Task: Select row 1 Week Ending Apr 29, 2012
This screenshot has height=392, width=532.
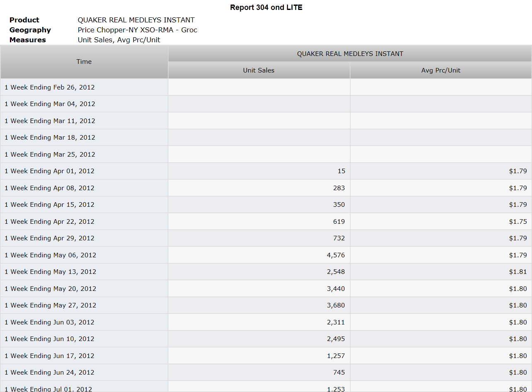Action: [x=266, y=238]
